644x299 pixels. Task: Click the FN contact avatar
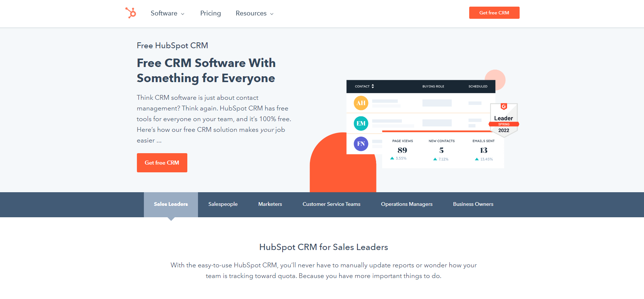pyautogui.click(x=361, y=144)
